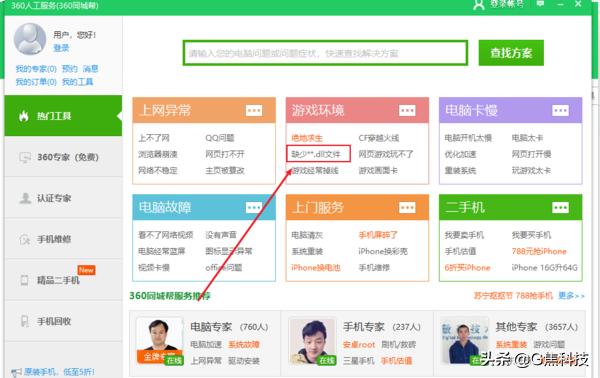Click the 主页被篡改 entry
This screenshot has height=378, width=600.
225,171
